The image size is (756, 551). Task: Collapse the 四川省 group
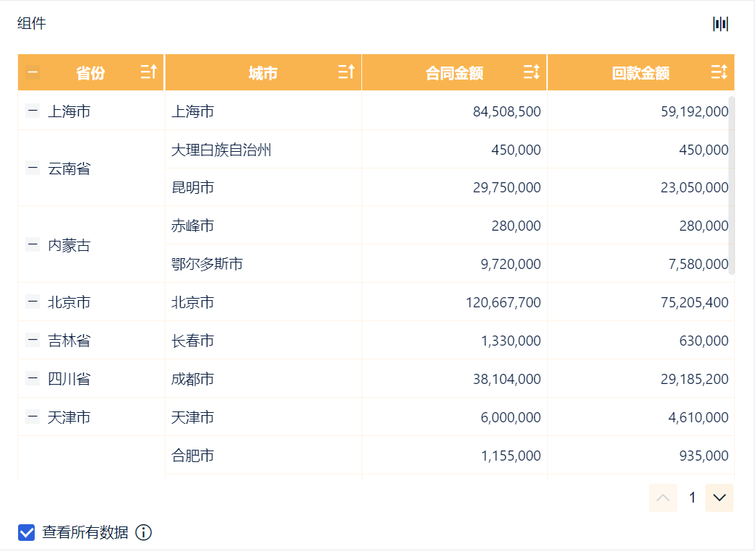[33, 378]
